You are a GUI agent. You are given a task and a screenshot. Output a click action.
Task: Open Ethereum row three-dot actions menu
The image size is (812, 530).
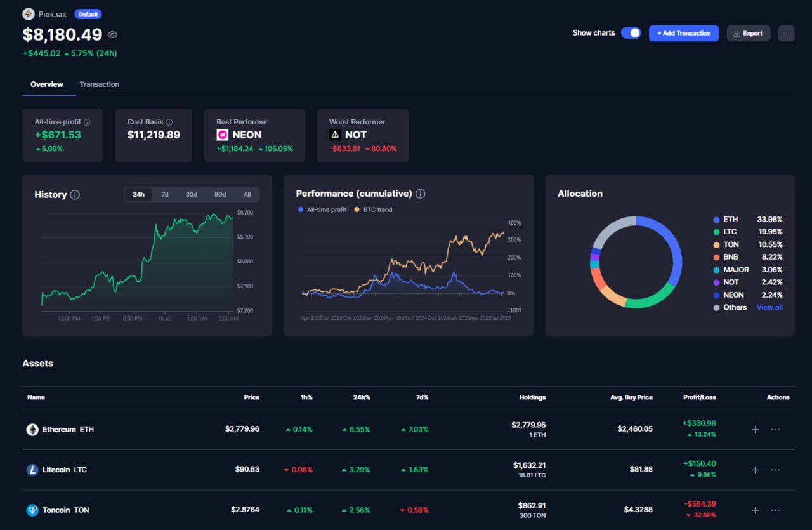click(775, 430)
